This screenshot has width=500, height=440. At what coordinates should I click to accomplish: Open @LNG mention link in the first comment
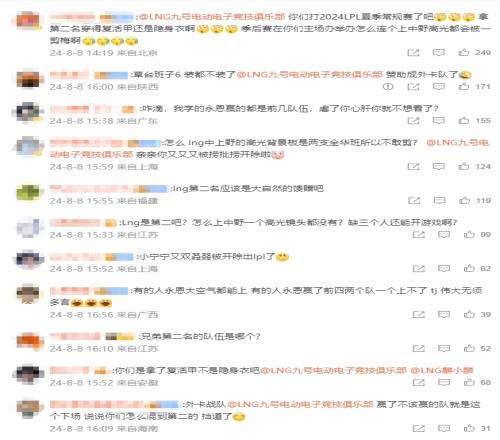(x=212, y=17)
